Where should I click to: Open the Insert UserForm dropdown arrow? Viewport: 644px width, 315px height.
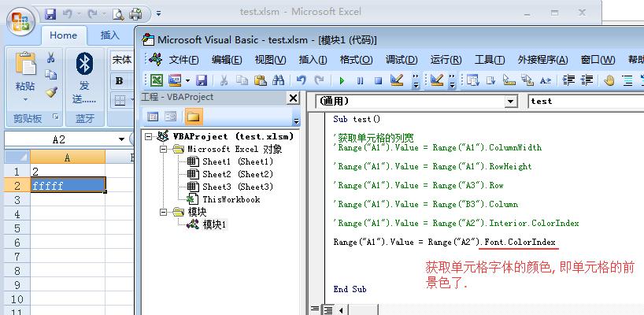(x=187, y=80)
